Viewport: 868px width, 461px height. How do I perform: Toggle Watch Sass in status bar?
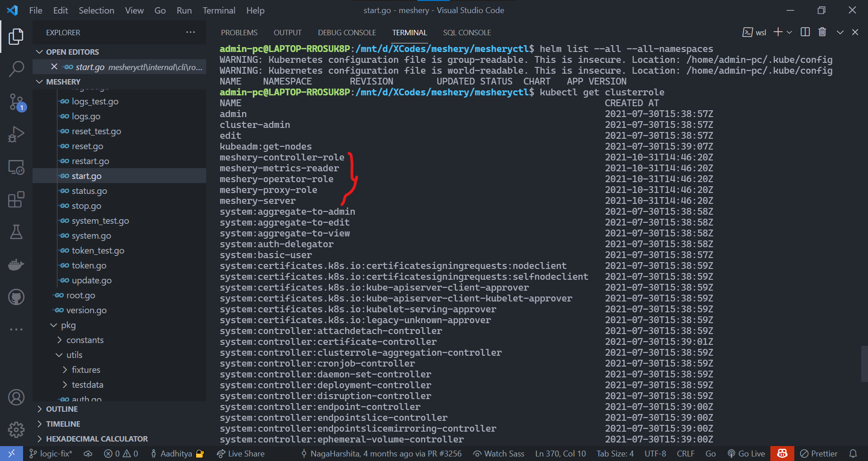point(498,453)
